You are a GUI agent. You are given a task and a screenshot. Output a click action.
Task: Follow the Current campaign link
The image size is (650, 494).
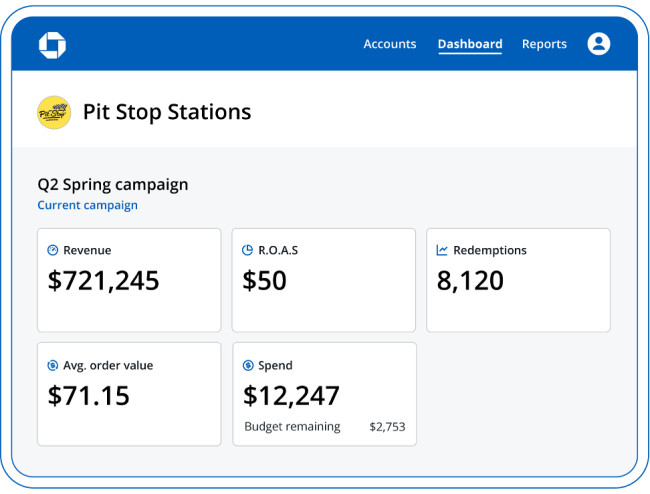click(87, 205)
